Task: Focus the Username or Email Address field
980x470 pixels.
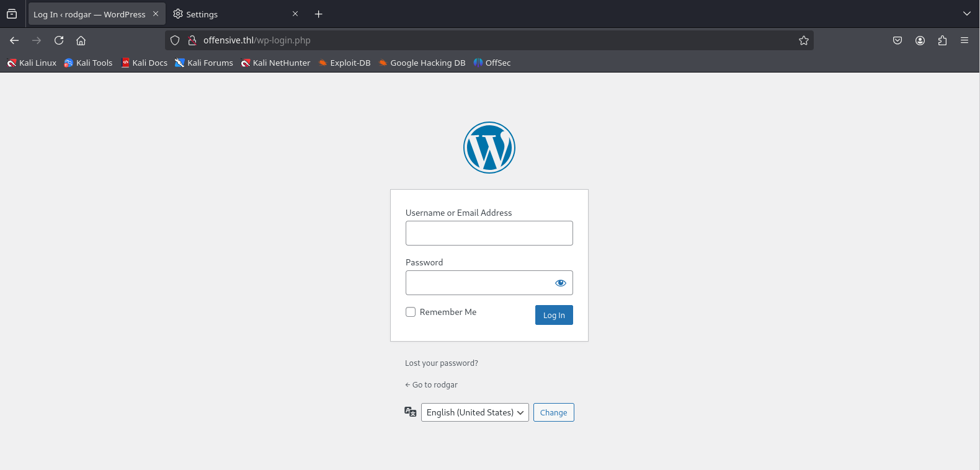Action: tap(489, 233)
